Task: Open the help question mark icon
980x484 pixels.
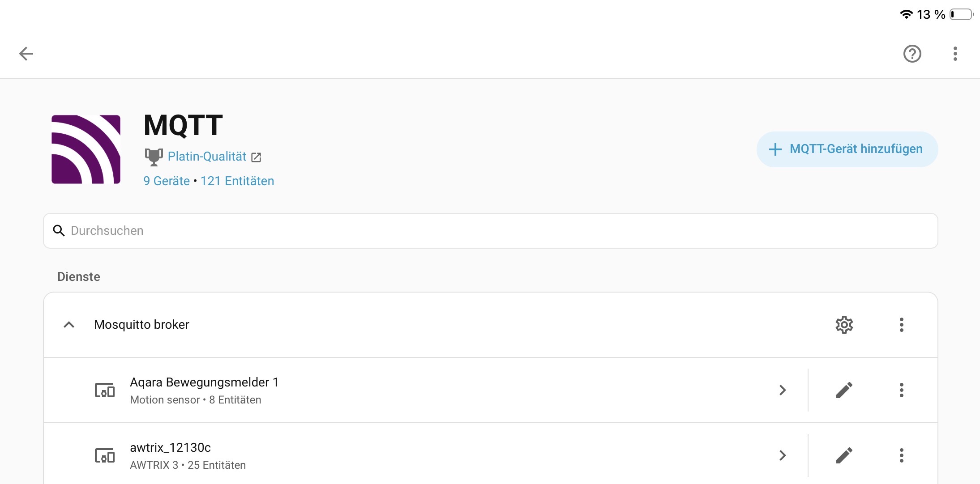Action: 912,54
